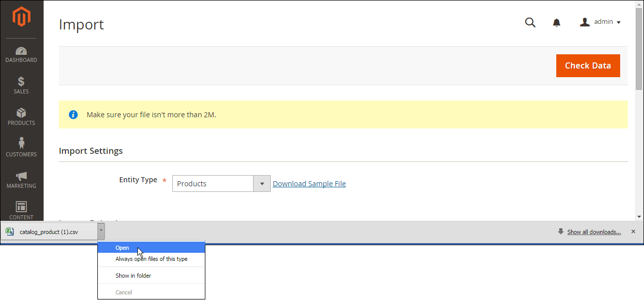This screenshot has width=644, height=300.
Task: Click Download Sample File link
Action: click(x=309, y=184)
